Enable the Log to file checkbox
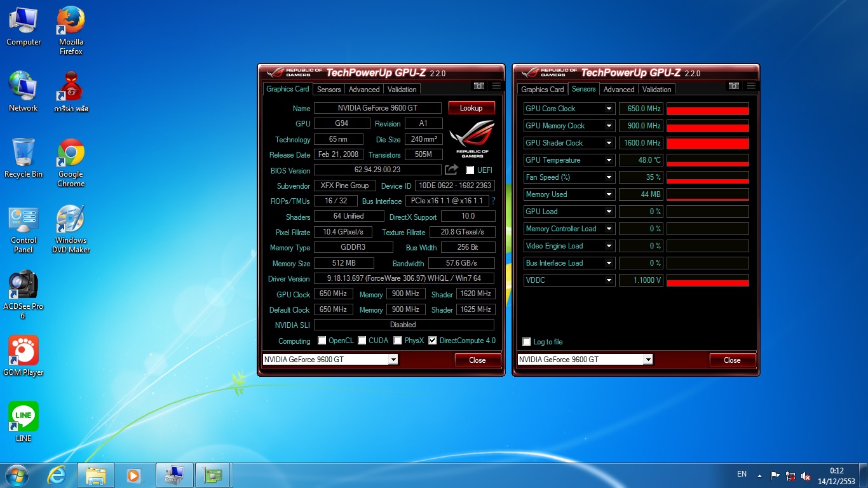The height and width of the screenshot is (488, 868). point(526,342)
